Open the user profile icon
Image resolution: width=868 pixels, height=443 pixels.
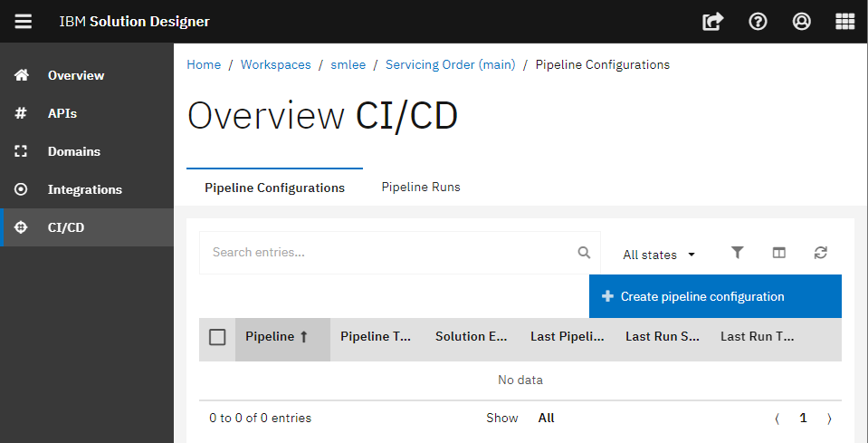coord(802,22)
